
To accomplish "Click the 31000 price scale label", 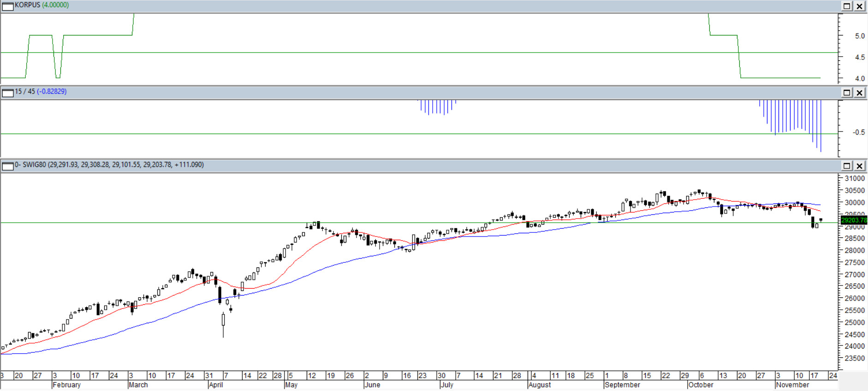I will click(x=854, y=178).
